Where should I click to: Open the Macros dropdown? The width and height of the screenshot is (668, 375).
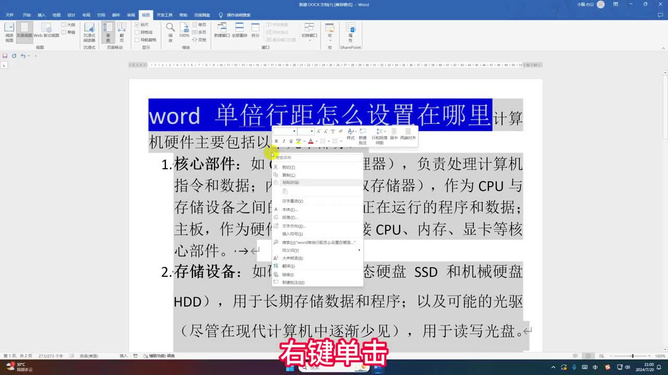tap(329, 32)
